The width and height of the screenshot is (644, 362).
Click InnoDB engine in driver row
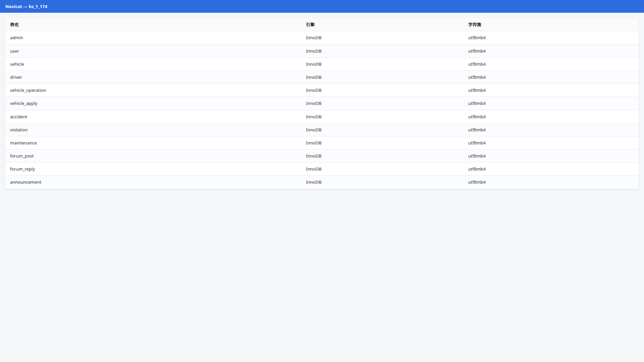tap(314, 77)
